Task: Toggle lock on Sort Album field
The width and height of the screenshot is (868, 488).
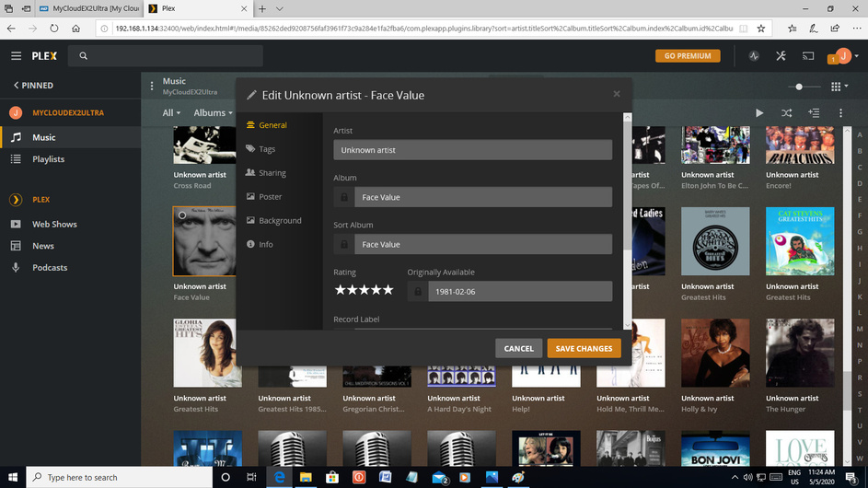Action: pyautogui.click(x=343, y=244)
